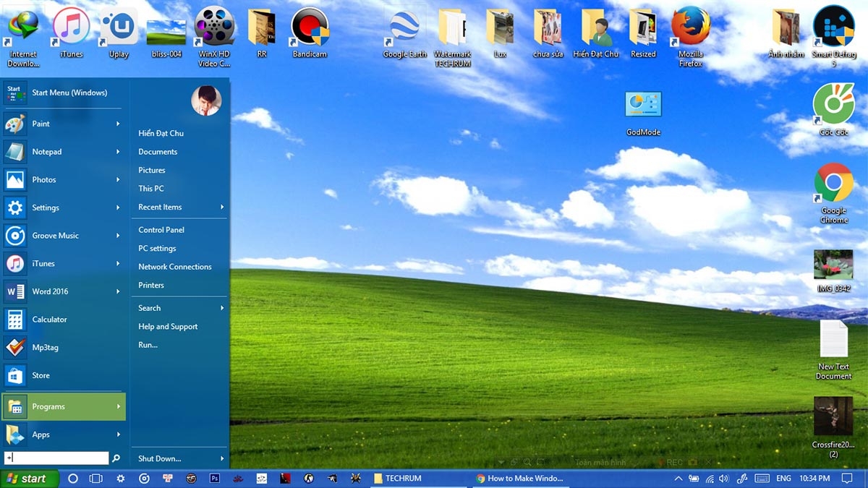Click the search magnifier in Start menu
The image size is (868, 488).
click(x=116, y=458)
